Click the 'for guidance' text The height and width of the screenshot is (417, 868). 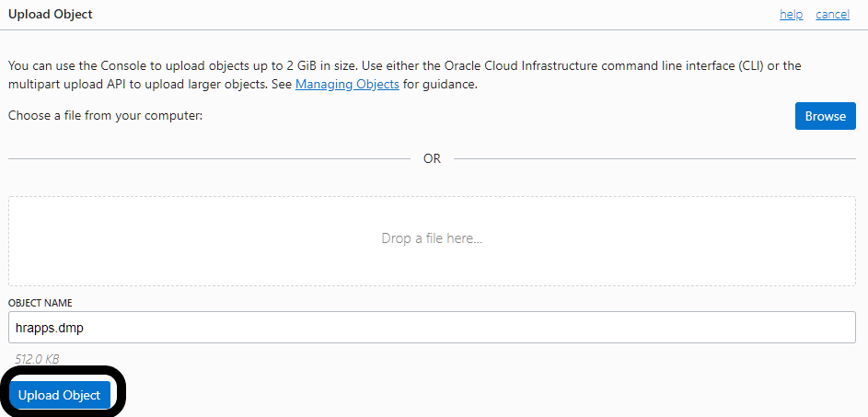click(x=440, y=85)
